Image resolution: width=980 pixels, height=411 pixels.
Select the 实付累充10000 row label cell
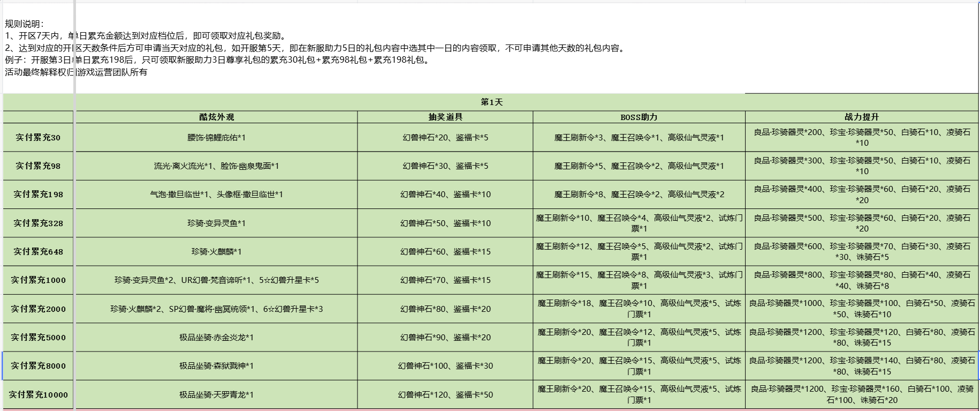point(38,395)
